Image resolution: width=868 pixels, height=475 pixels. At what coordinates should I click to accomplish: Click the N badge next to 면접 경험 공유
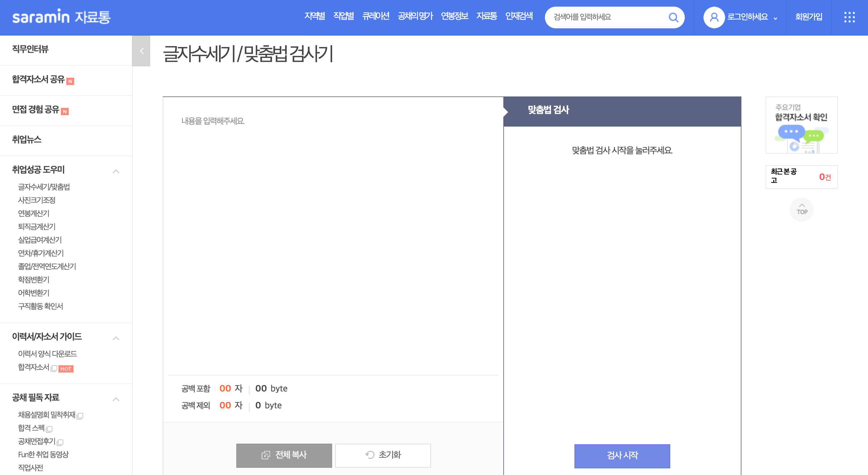[65, 112]
